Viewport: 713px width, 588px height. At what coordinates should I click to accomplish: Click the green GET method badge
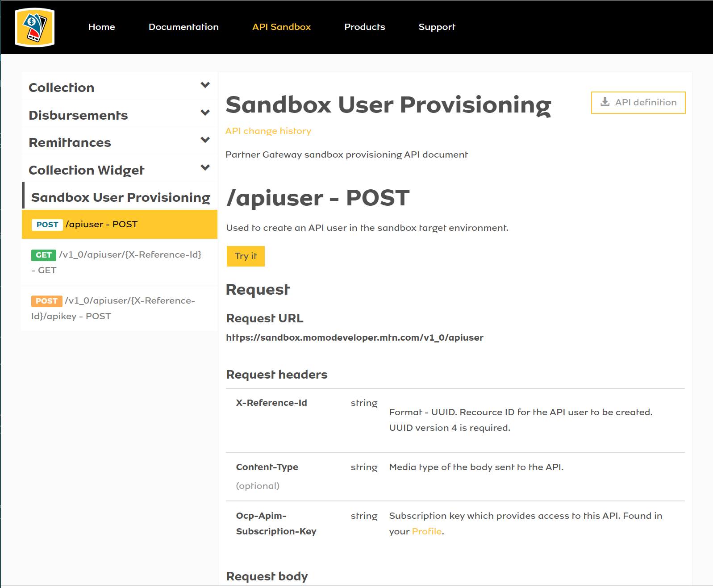coord(44,255)
